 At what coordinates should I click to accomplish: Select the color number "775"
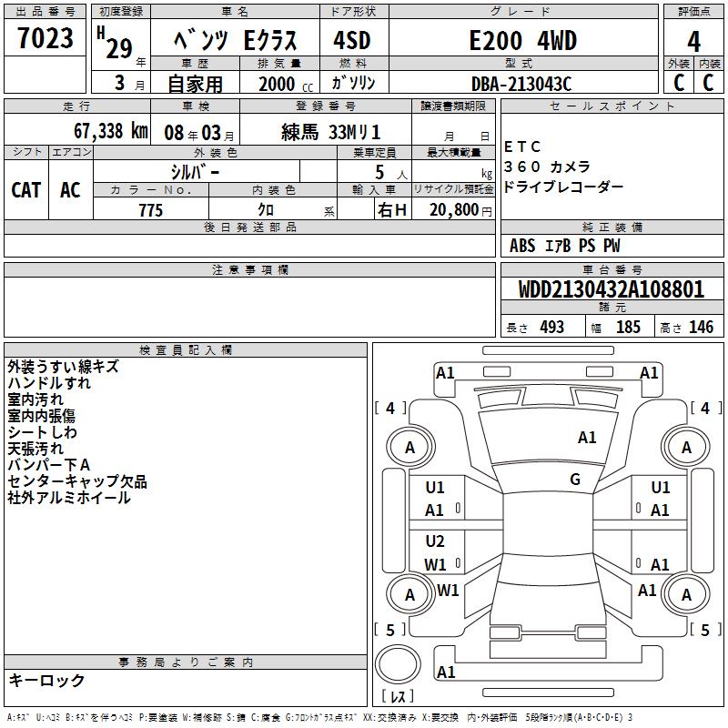151,210
